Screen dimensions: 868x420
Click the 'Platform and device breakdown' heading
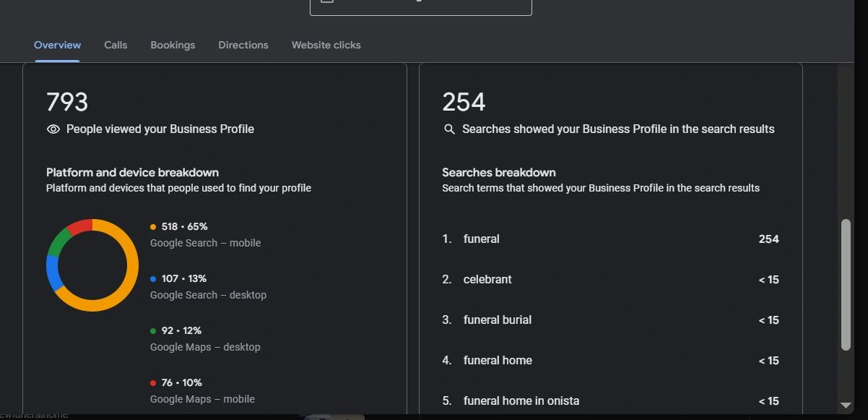[x=132, y=173]
